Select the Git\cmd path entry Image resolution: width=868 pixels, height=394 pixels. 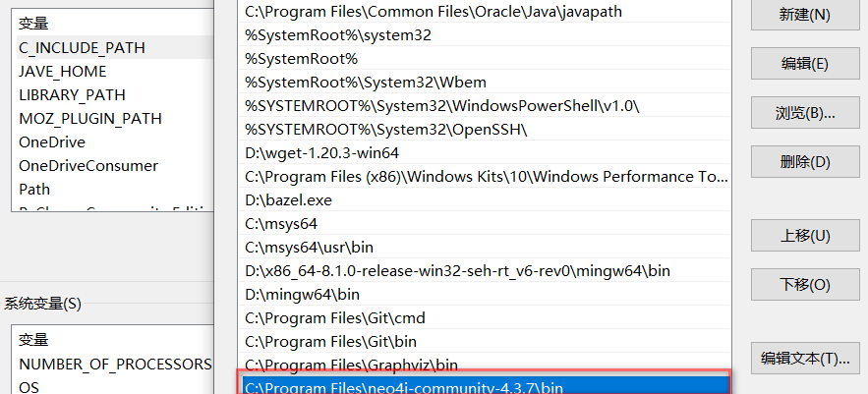[x=485, y=317]
